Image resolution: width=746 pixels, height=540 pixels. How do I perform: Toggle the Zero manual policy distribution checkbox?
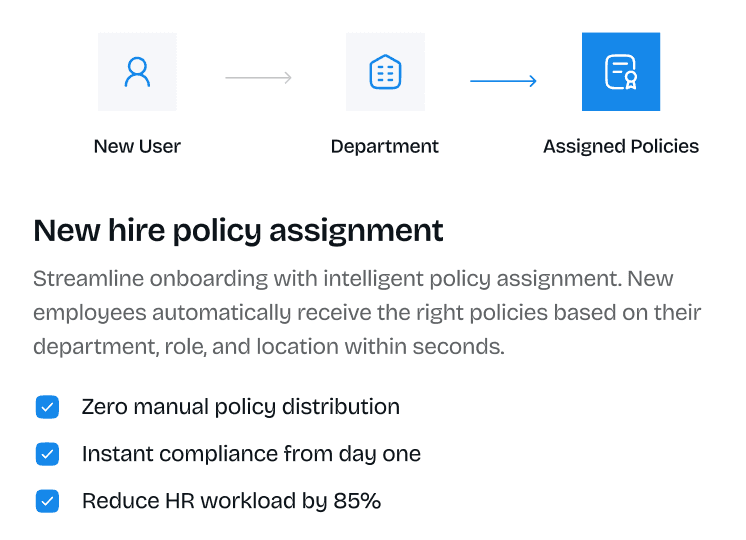[47, 407]
